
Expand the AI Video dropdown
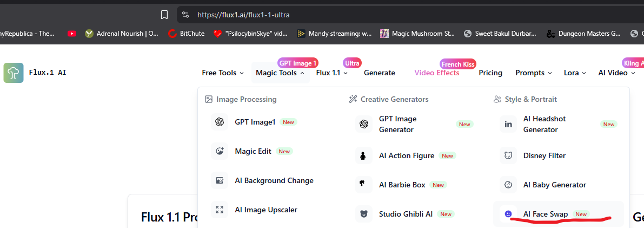(617, 73)
